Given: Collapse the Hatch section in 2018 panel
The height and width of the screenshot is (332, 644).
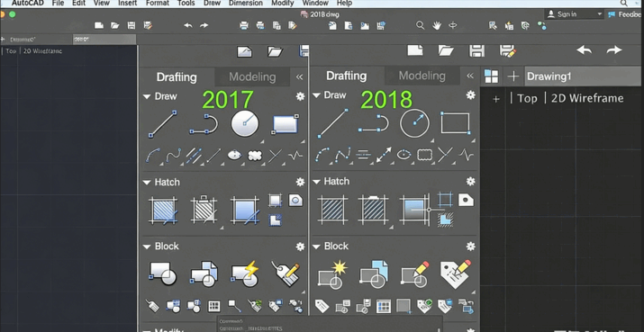Looking at the screenshot, I should (x=316, y=182).
